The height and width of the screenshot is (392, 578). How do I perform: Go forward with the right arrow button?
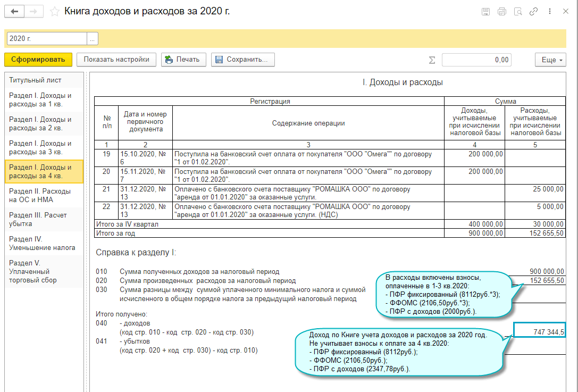33,11
